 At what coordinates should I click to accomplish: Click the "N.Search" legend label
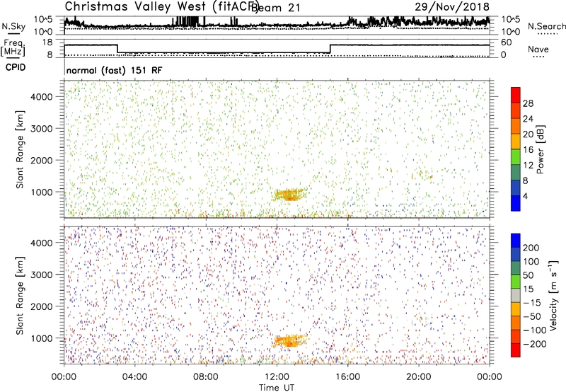(x=546, y=26)
